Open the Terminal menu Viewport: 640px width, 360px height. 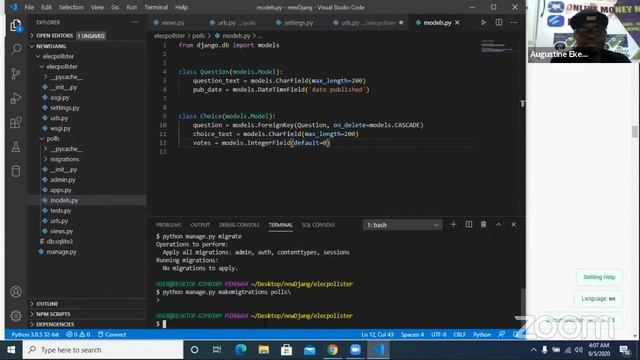pos(156,7)
